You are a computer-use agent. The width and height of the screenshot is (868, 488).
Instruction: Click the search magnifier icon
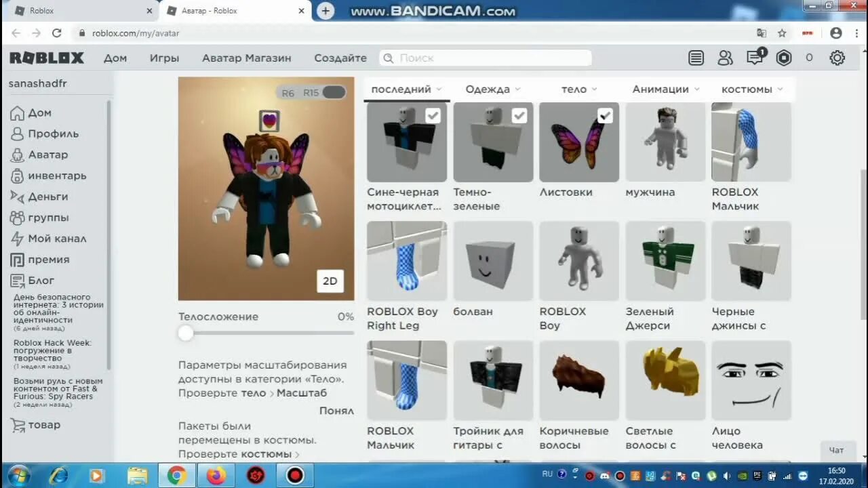[x=389, y=58]
